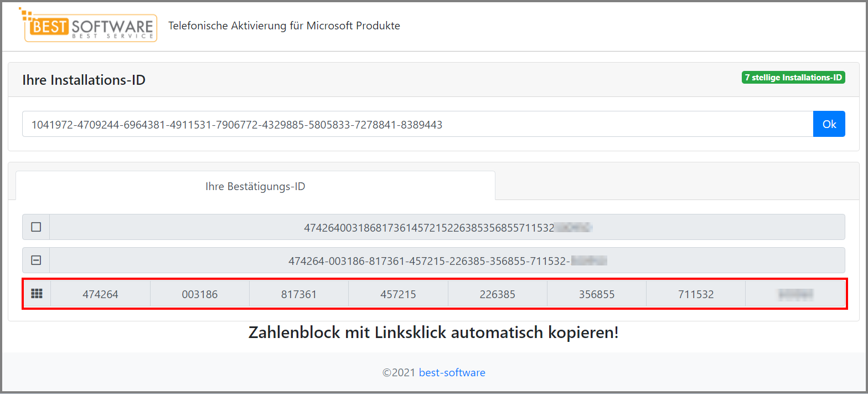Collapse the dashed Bestätigungs-ID row via minus toggle
The image size is (868, 394).
pos(37,260)
